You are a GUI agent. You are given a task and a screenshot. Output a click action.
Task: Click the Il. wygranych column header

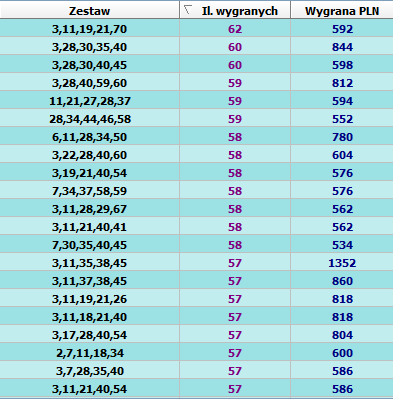pos(235,11)
